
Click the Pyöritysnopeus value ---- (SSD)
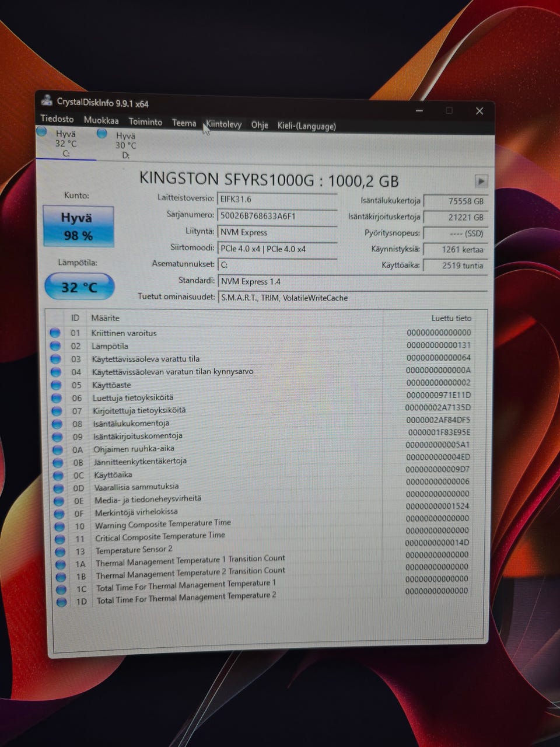(x=455, y=233)
